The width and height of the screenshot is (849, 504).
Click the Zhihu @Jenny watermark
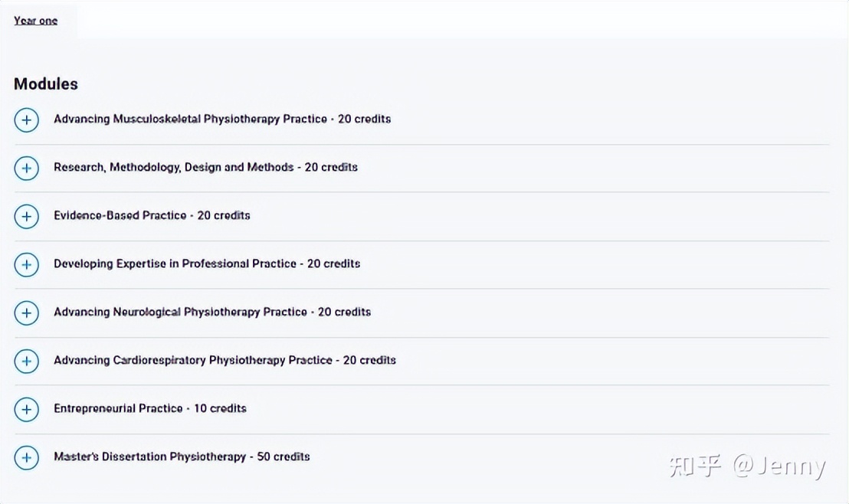point(747,466)
